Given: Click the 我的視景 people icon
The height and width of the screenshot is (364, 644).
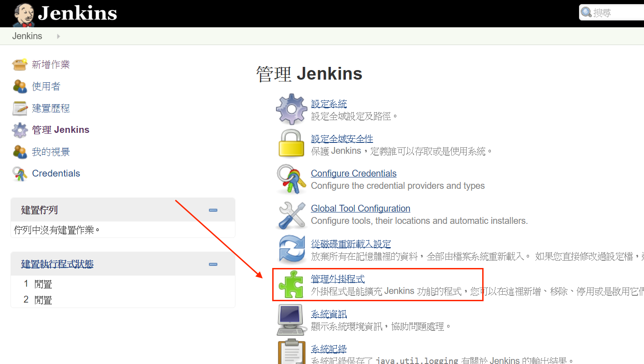Looking at the screenshot, I should click(20, 152).
